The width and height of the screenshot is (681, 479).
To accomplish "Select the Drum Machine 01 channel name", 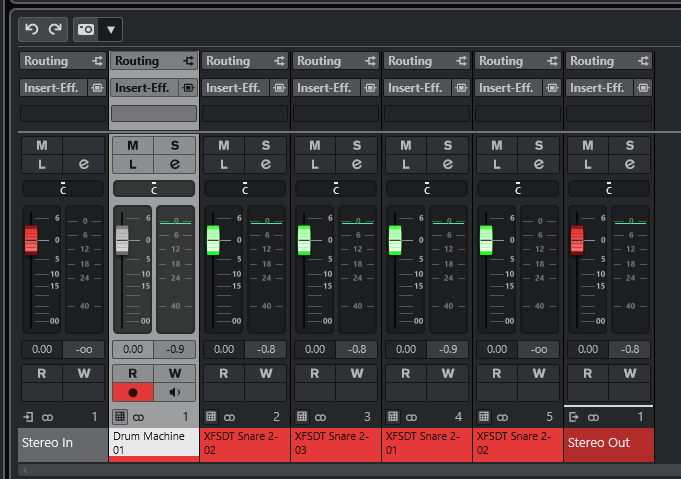I will tap(154, 443).
